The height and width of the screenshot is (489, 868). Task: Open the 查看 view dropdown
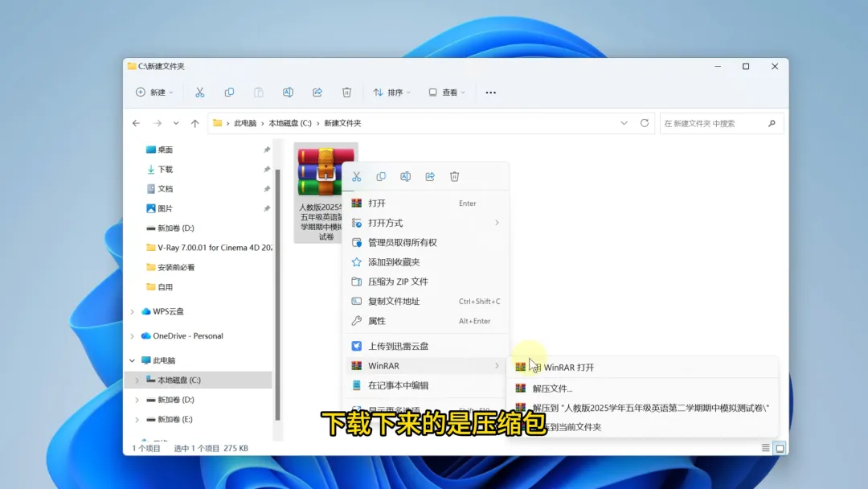(x=446, y=92)
